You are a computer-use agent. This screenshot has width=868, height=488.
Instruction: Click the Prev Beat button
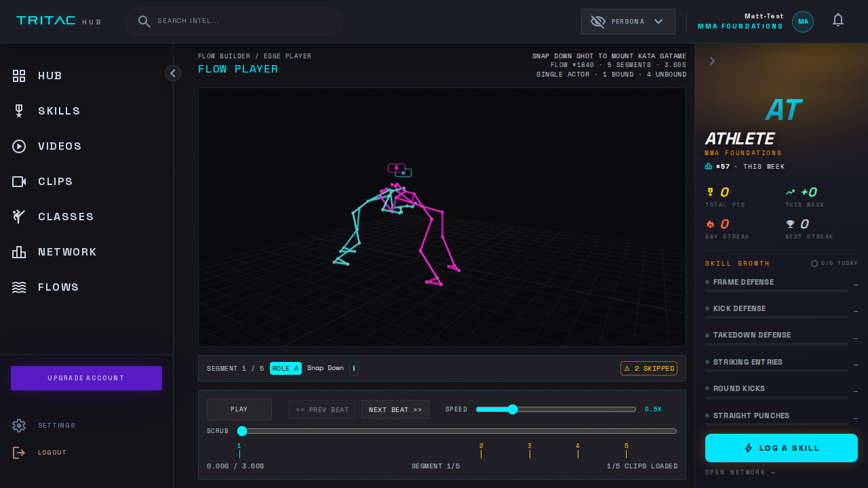(x=322, y=409)
